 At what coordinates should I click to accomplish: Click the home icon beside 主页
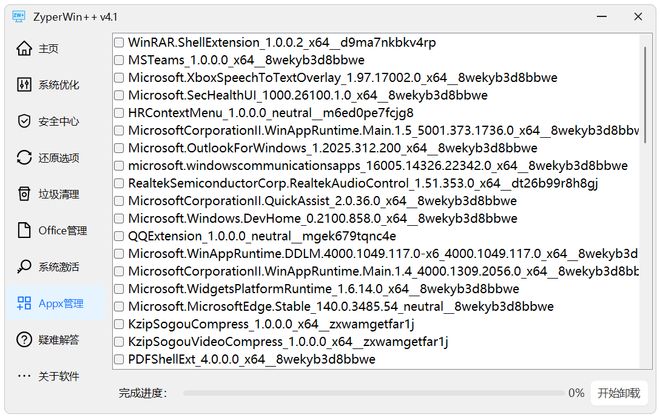click(x=25, y=49)
